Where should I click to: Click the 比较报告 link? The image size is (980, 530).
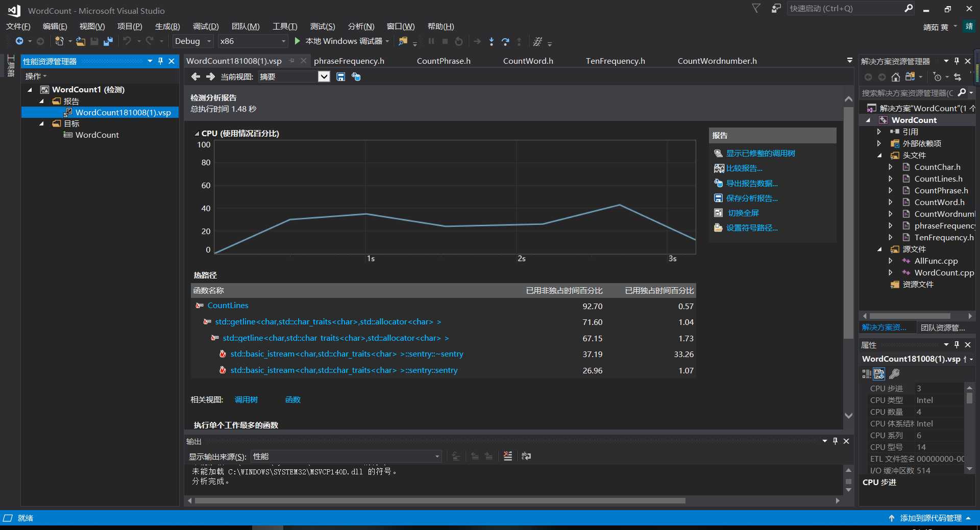click(744, 168)
